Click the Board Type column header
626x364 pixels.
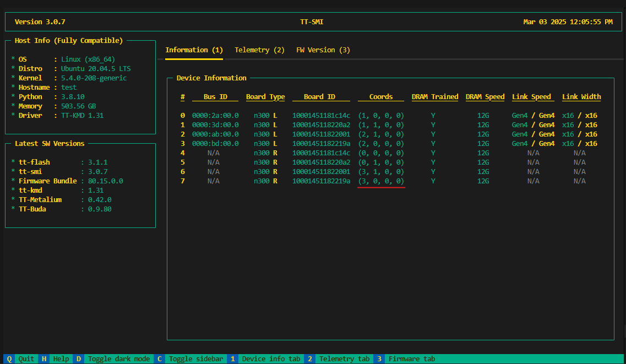pos(265,97)
